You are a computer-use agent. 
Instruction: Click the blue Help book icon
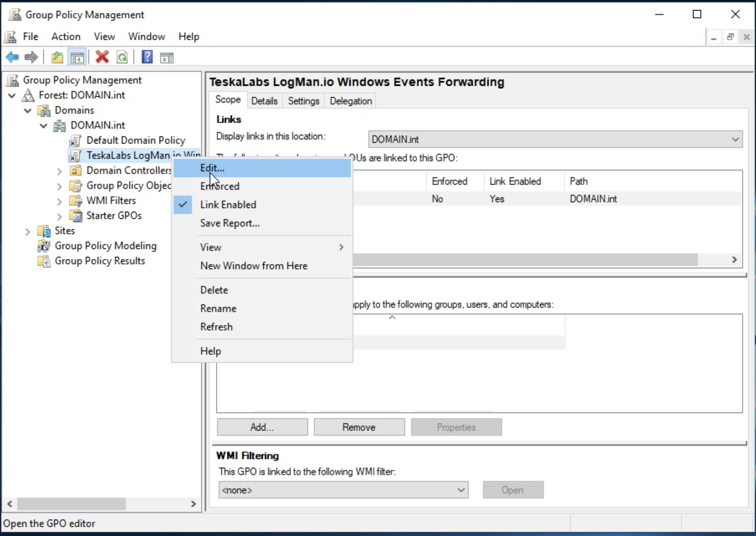[x=147, y=57]
